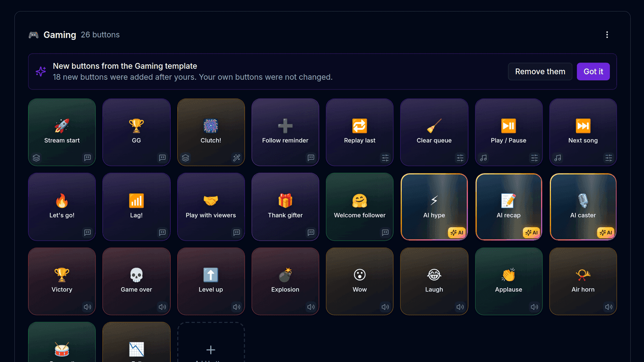Sound the Air horn button

click(583, 281)
